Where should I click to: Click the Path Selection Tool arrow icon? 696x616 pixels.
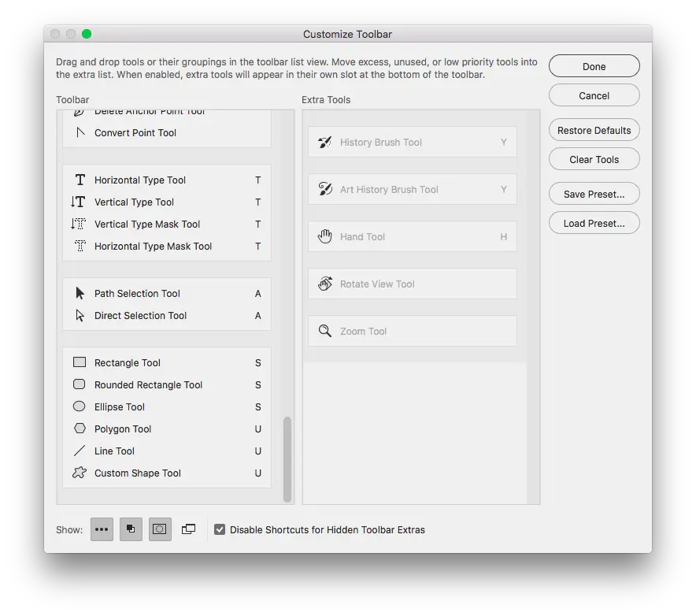point(80,293)
